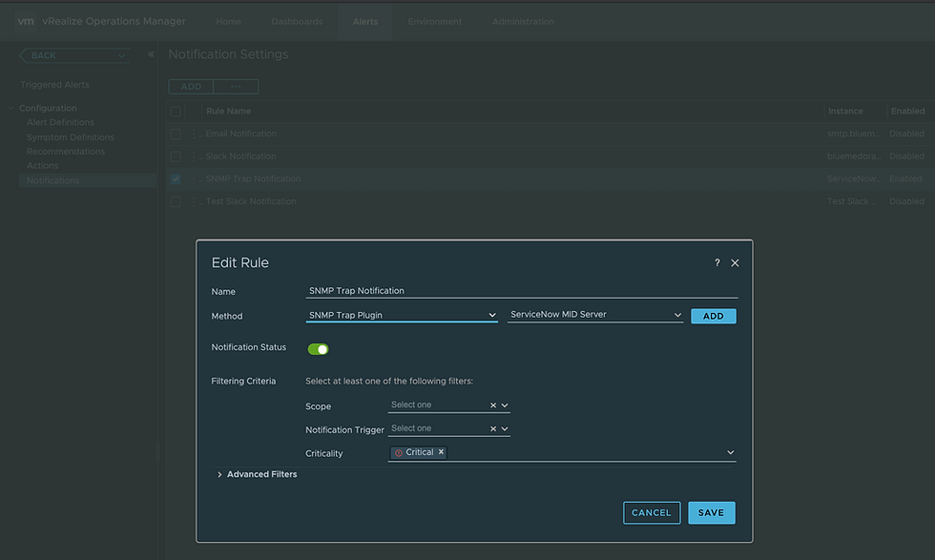Select Triggered Alerts in sidebar
The height and width of the screenshot is (560, 935).
pyautogui.click(x=55, y=85)
